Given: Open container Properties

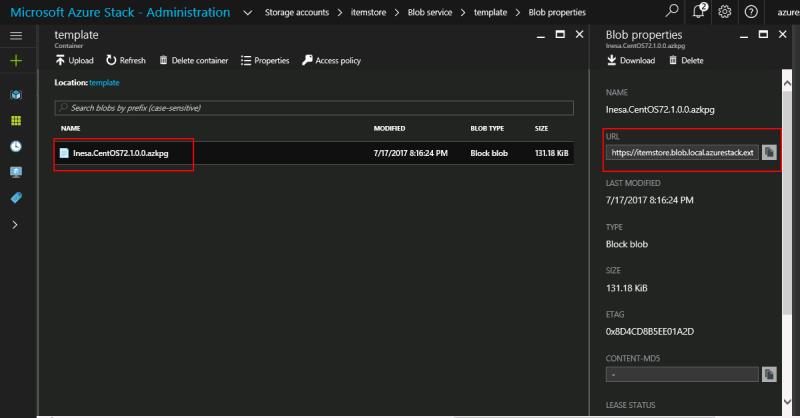Looking at the screenshot, I should tap(265, 60).
